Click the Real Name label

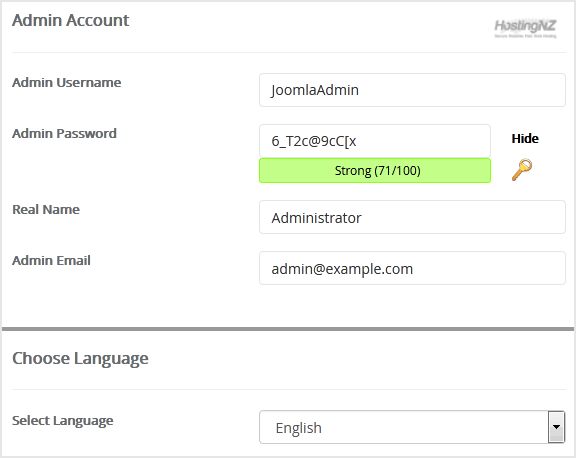tap(46, 209)
